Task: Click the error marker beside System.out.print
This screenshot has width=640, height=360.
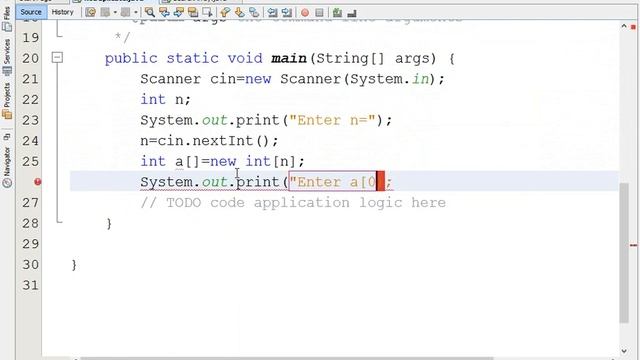Action: [x=38, y=182]
